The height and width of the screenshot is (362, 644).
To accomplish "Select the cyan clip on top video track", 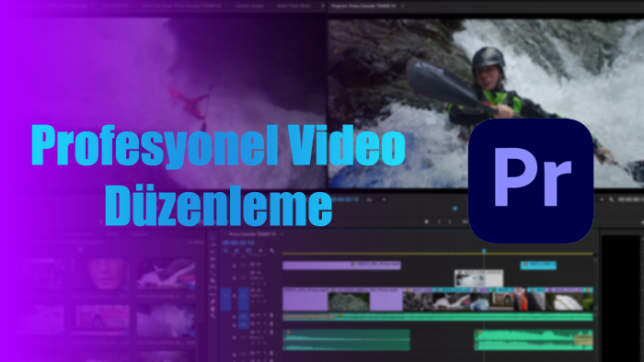I will pos(538,266).
